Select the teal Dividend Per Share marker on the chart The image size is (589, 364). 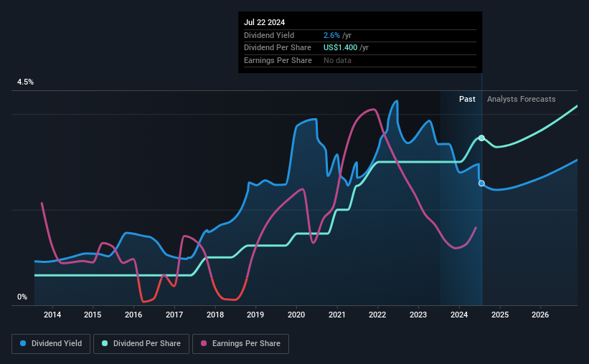pyautogui.click(x=481, y=138)
